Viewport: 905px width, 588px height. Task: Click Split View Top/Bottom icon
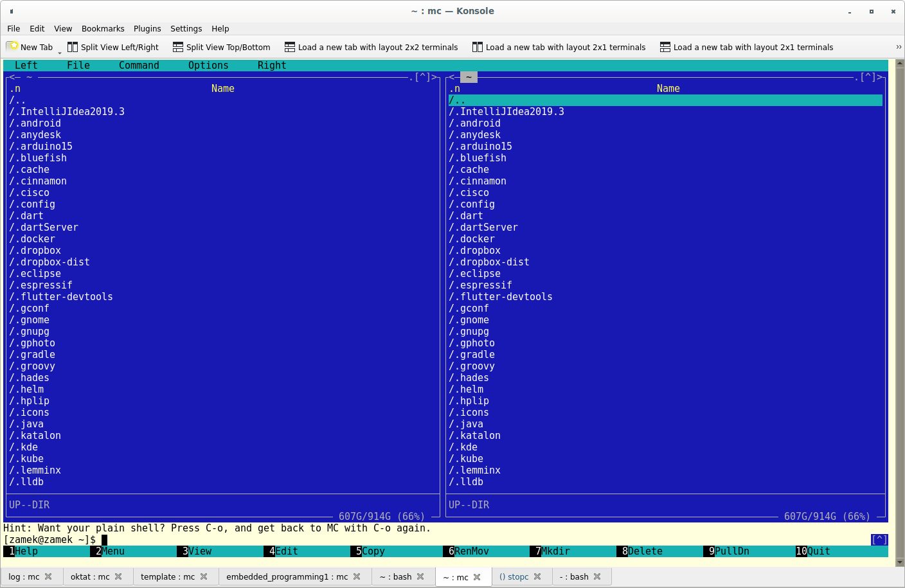coord(178,47)
